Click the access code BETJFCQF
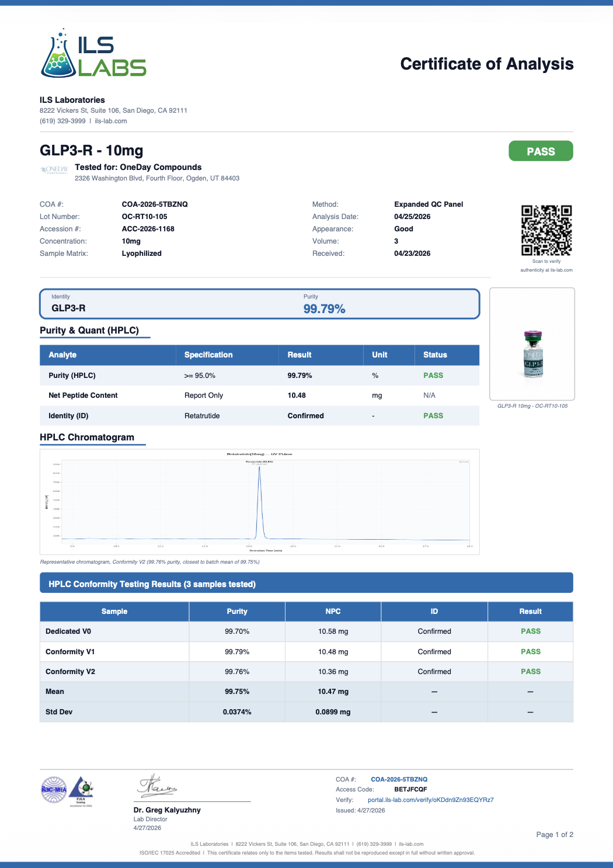Screen dimensions: 613x868 pos(410,789)
